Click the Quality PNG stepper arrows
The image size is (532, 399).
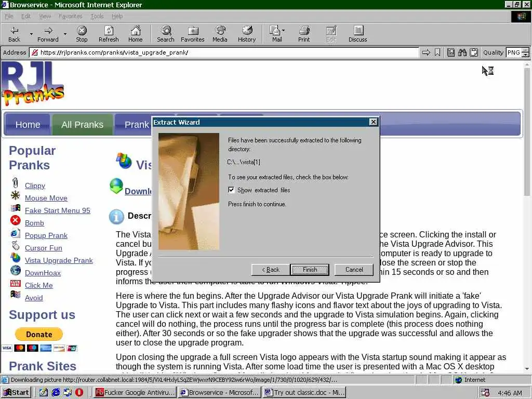click(526, 52)
